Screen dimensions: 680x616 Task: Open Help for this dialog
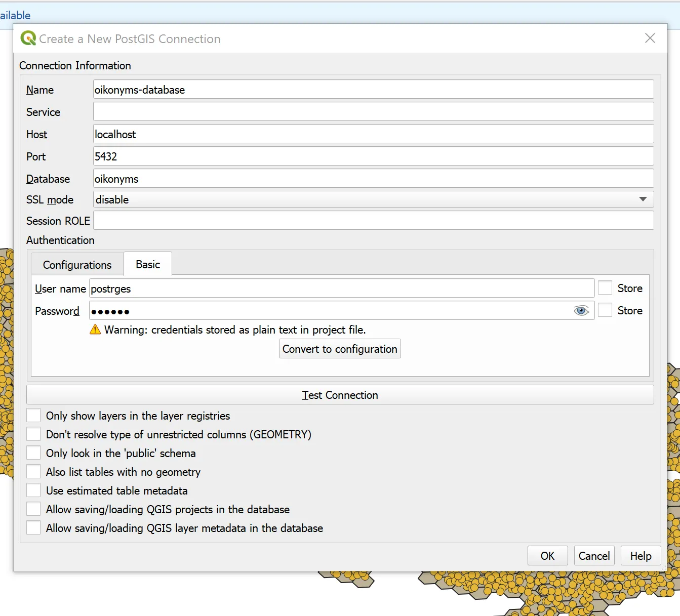coord(641,556)
